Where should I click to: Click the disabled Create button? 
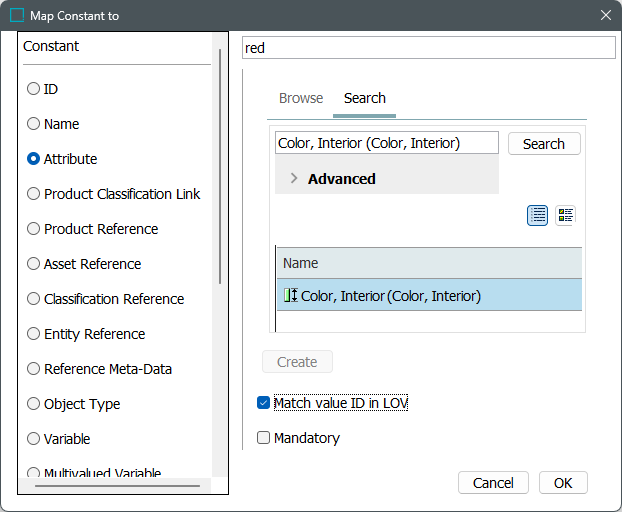[x=297, y=362]
